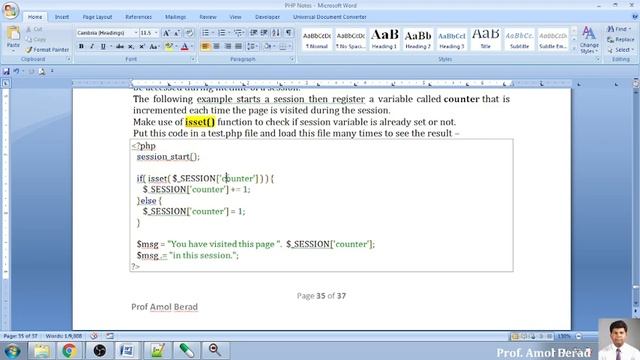
Task: Open the font size dropdown
Action: (156, 33)
